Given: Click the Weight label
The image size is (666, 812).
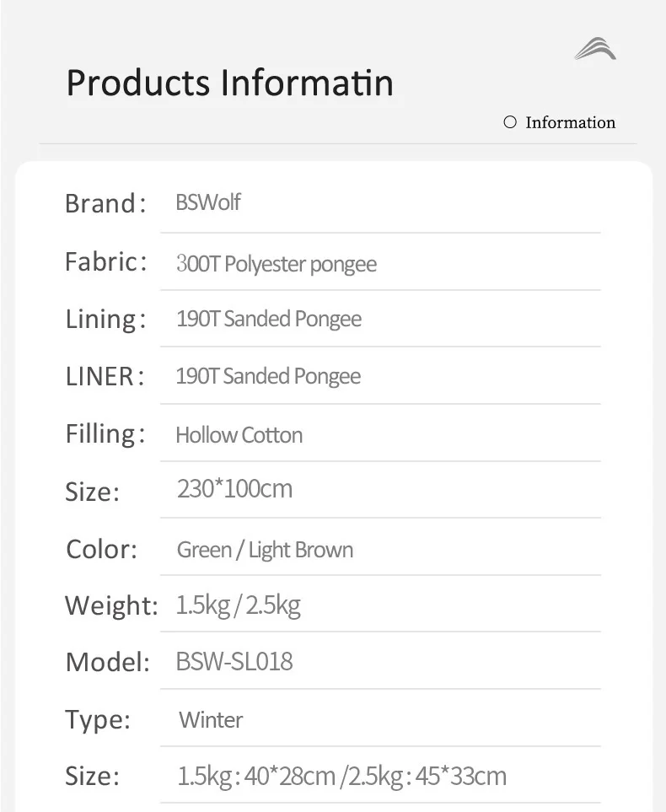Looking at the screenshot, I should click(x=110, y=605).
